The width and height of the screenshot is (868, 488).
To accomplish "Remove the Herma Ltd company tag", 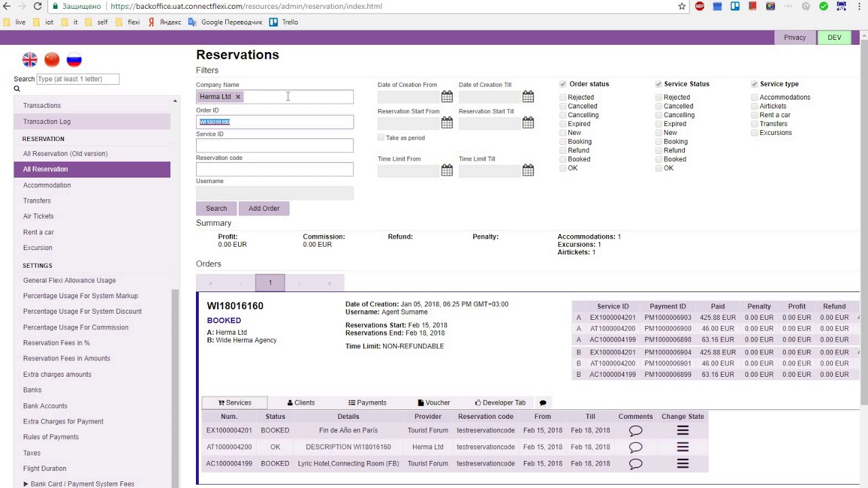I will pos(238,97).
